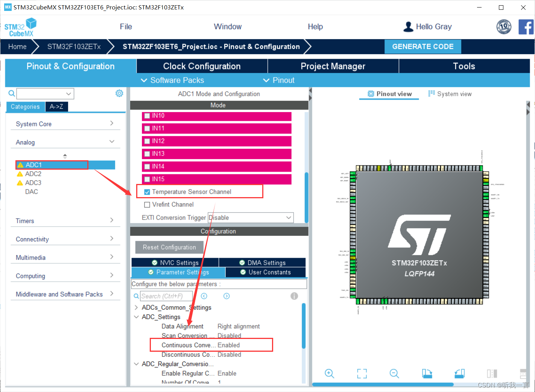Rotate the chip clockwise icon
The width and height of the screenshot is (535, 392).
click(x=427, y=373)
